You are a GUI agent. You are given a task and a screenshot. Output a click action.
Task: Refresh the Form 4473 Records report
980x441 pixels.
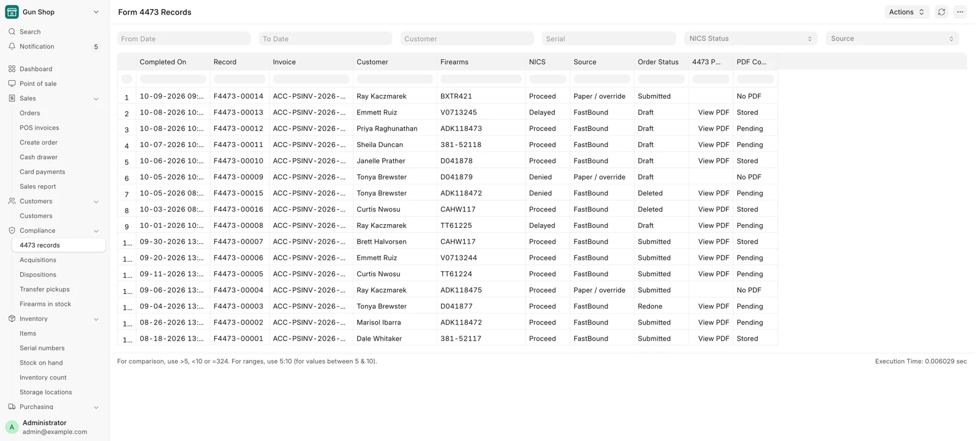(x=941, y=12)
